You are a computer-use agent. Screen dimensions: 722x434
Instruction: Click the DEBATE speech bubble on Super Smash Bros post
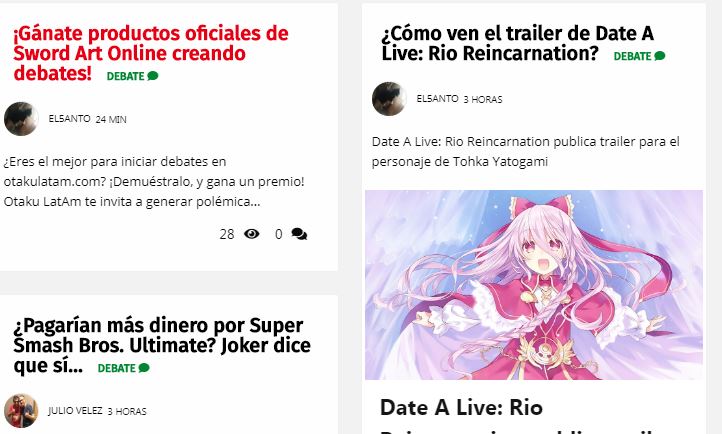[144, 368]
